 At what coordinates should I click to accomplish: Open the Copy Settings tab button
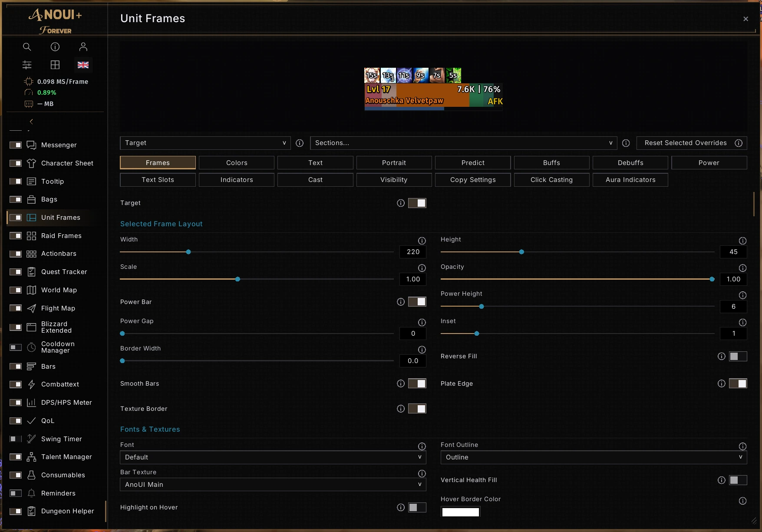pyautogui.click(x=473, y=180)
